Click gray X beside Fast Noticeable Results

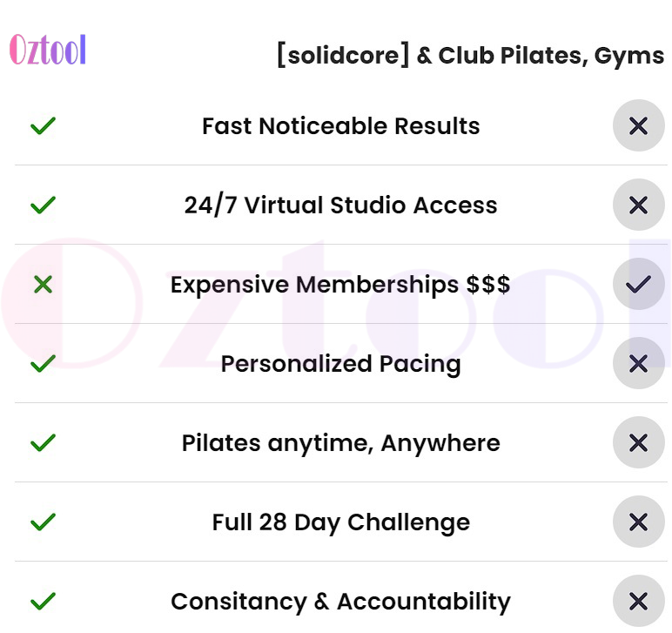(x=639, y=125)
